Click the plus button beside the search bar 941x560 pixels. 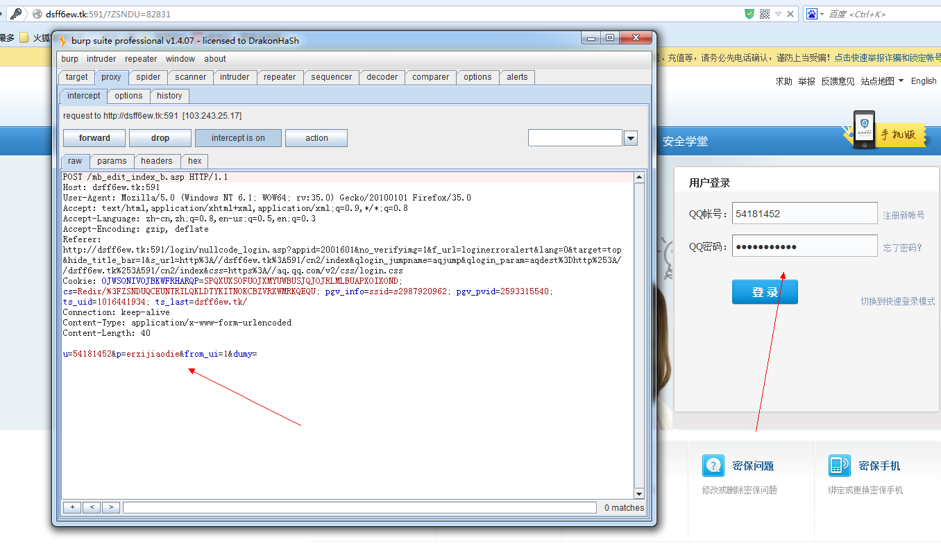point(71,507)
